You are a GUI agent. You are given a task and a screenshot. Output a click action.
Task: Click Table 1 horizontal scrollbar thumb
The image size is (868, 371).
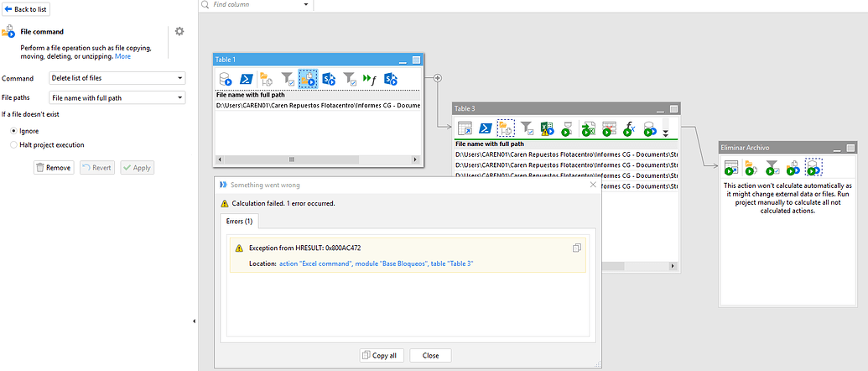(x=291, y=159)
